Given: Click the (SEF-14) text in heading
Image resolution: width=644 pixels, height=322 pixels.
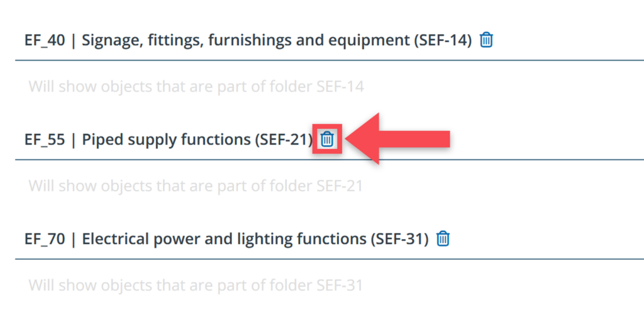Looking at the screenshot, I should (443, 41).
